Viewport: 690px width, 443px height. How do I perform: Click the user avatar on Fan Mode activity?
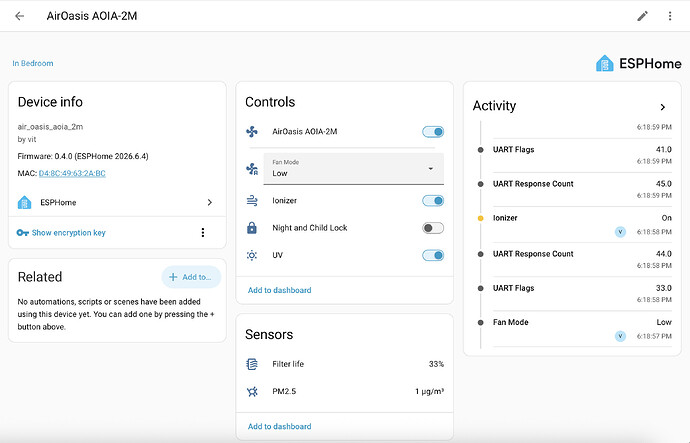[x=620, y=337]
